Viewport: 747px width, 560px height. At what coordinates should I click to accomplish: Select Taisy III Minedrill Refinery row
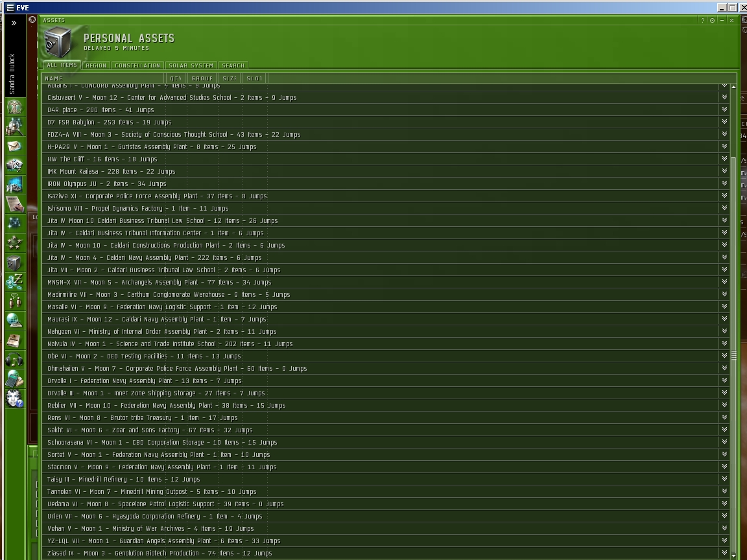pyautogui.click(x=385, y=479)
